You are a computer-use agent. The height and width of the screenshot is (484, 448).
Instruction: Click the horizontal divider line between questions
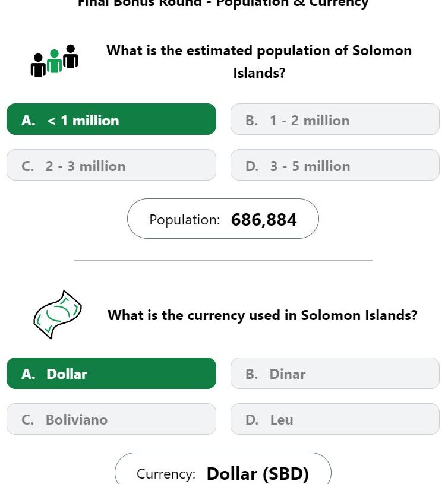pos(223,261)
